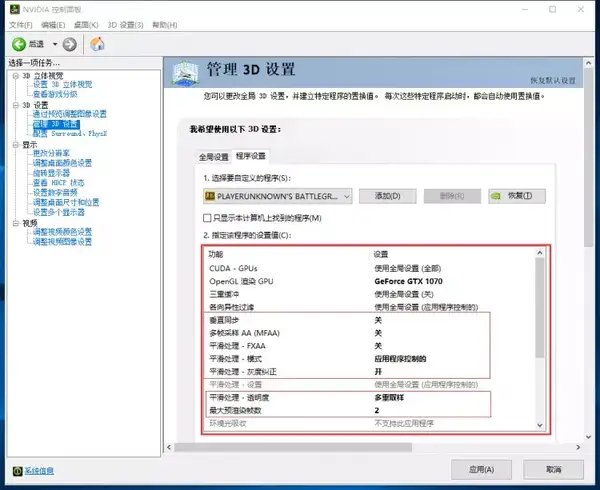The image size is (600, 490).
Task: Click the 添加 button
Action: pos(386,196)
